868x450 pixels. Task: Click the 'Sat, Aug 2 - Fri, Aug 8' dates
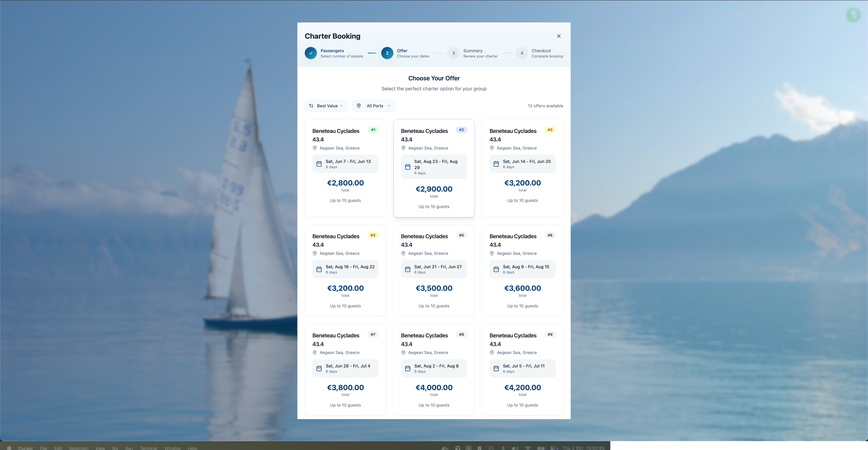(436, 366)
